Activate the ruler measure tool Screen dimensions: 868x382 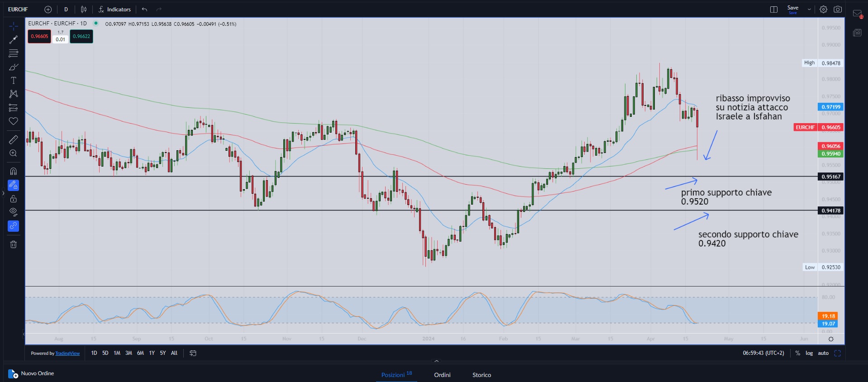pyautogui.click(x=14, y=140)
